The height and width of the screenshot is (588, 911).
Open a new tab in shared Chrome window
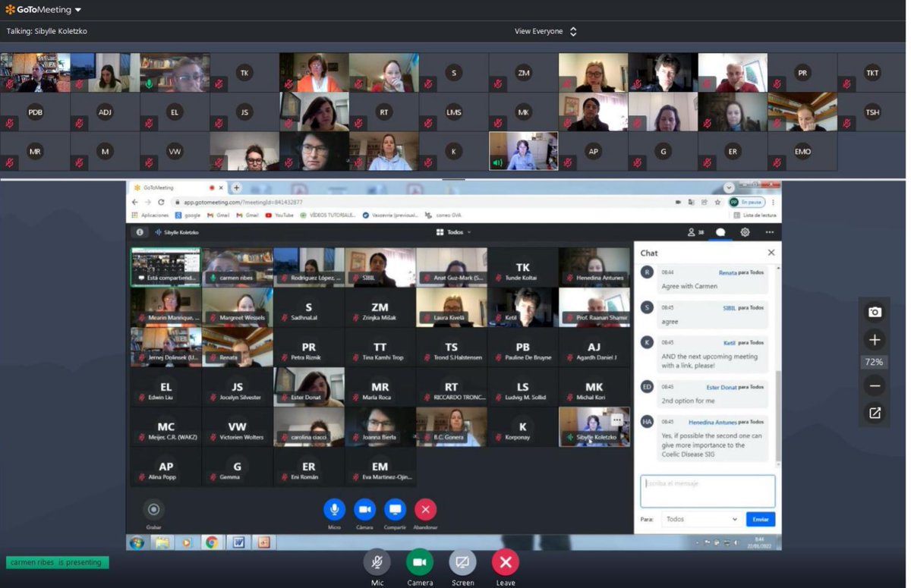(x=236, y=187)
